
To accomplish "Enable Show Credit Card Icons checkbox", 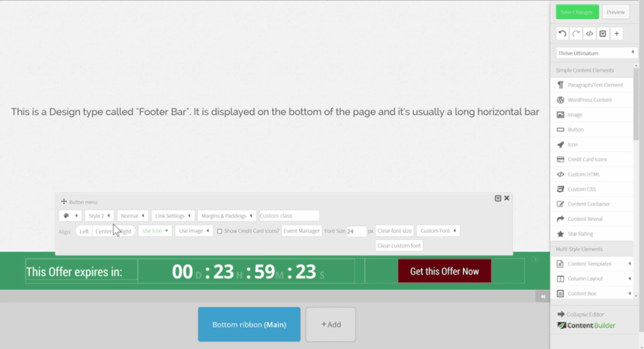I will point(220,231).
